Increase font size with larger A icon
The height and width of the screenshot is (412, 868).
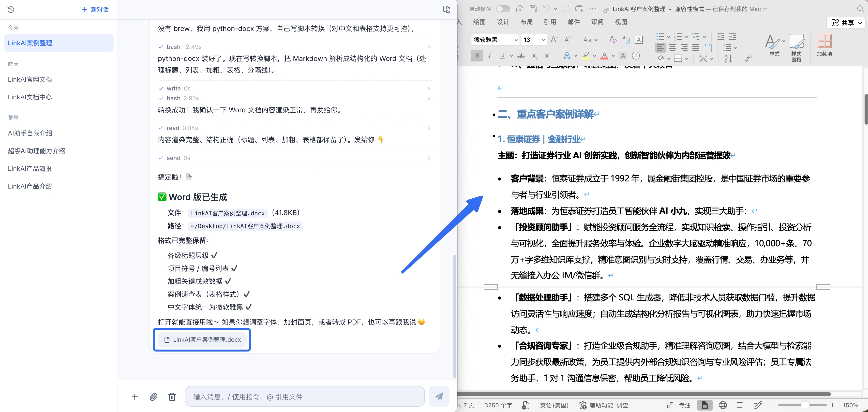(x=554, y=39)
